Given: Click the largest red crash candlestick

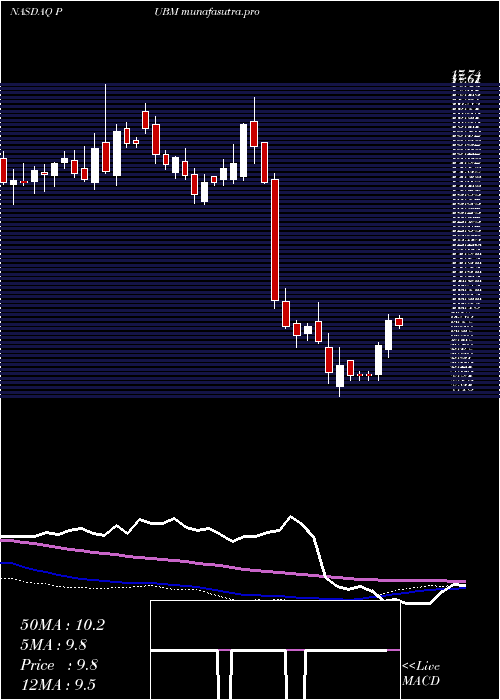Looking at the screenshot, I should (275, 240).
